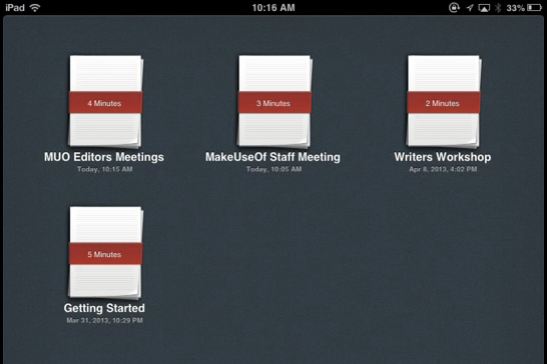Select the Writers Workshop title text
The width and height of the screenshot is (547, 364).
(443, 157)
